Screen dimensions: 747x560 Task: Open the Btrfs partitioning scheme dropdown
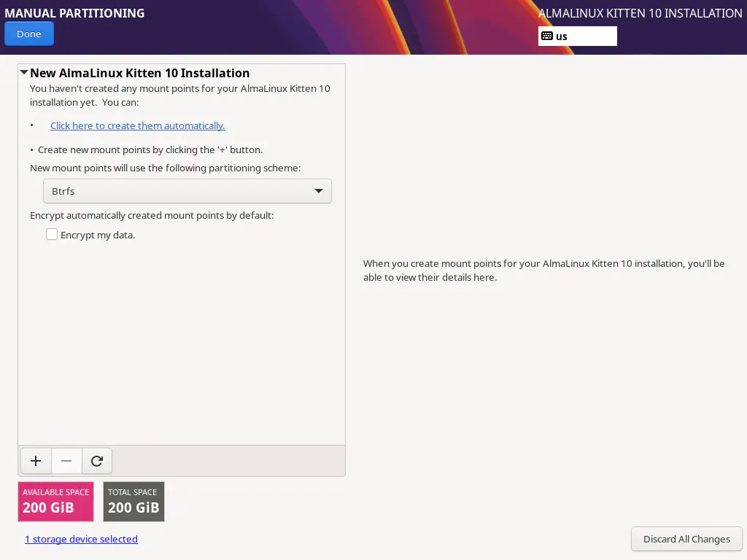coord(187,191)
